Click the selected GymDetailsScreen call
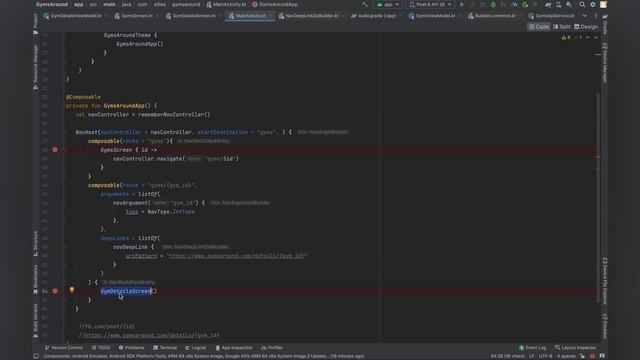The height and width of the screenshot is (360, 640). point(126,291)
